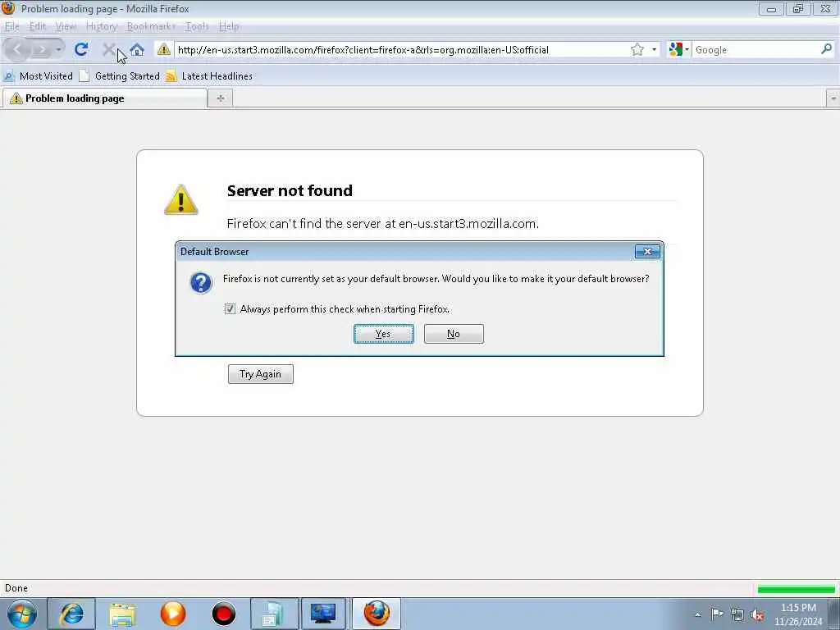Click the muted volume speaker icon
The height and width of the screenshot is (630, 840).
click(757, 615)
